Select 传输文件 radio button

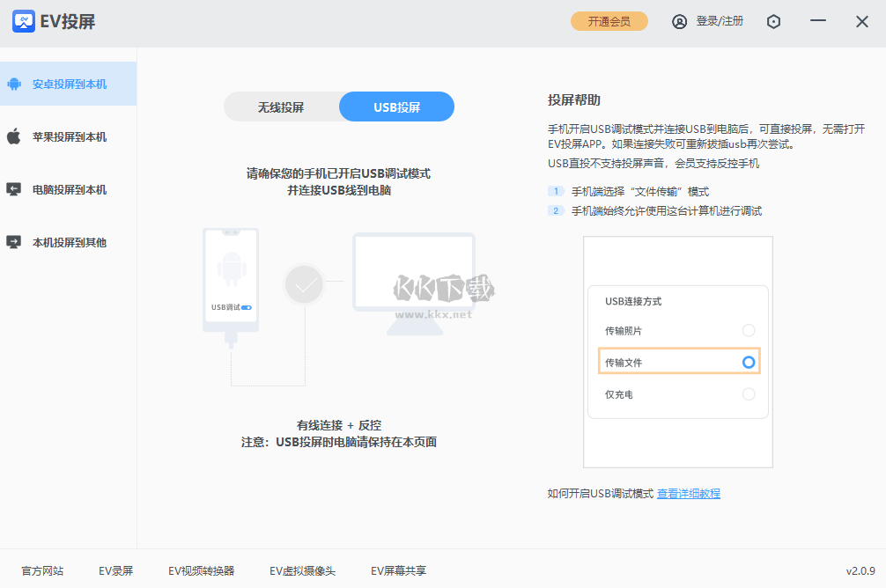click(749, 362)
